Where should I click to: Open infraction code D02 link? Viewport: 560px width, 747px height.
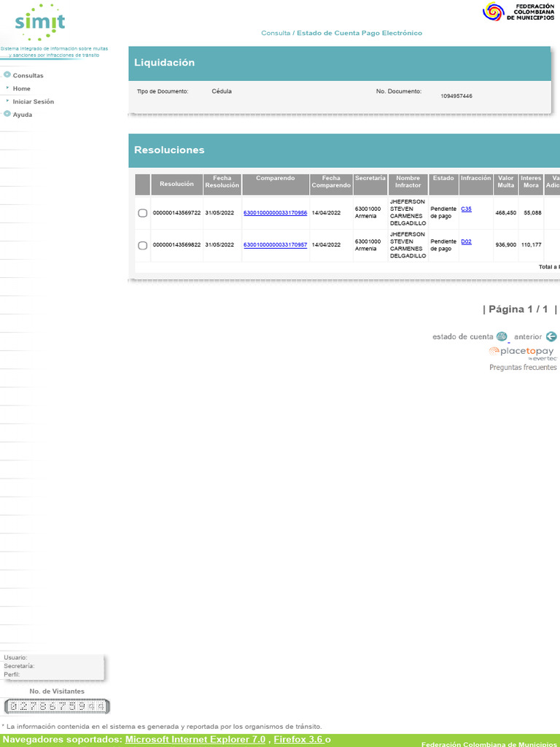coord(466,241)
